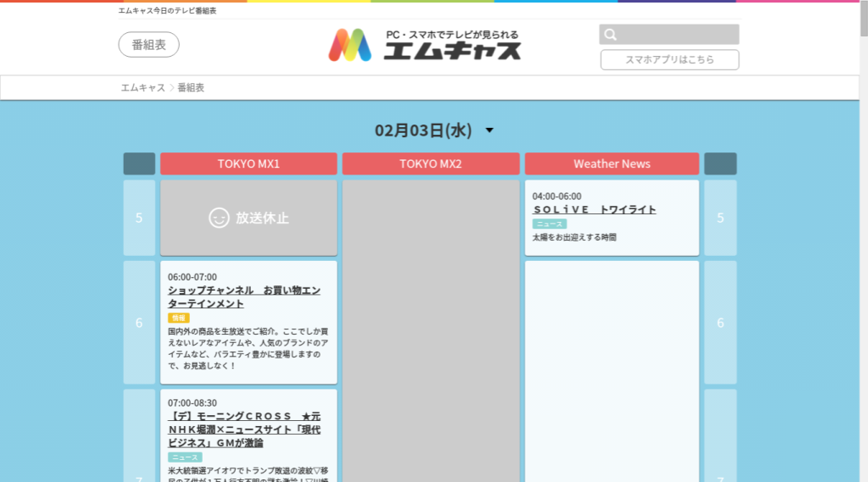
Task: Click the 番組表 button in header
Action: pos(148,45)
